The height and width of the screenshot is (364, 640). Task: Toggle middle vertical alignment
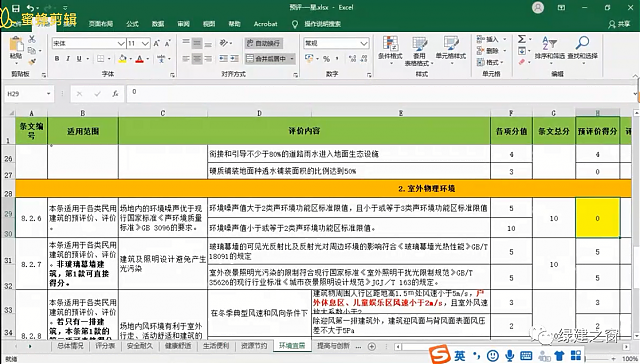pyautogui.click(x=197, y=43)
